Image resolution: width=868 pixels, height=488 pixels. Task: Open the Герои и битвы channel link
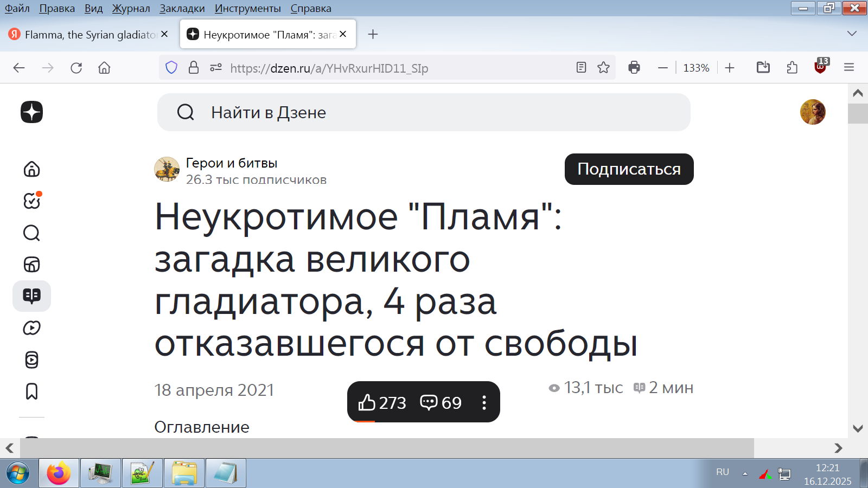pyautogui.click(x=232, y=163)
